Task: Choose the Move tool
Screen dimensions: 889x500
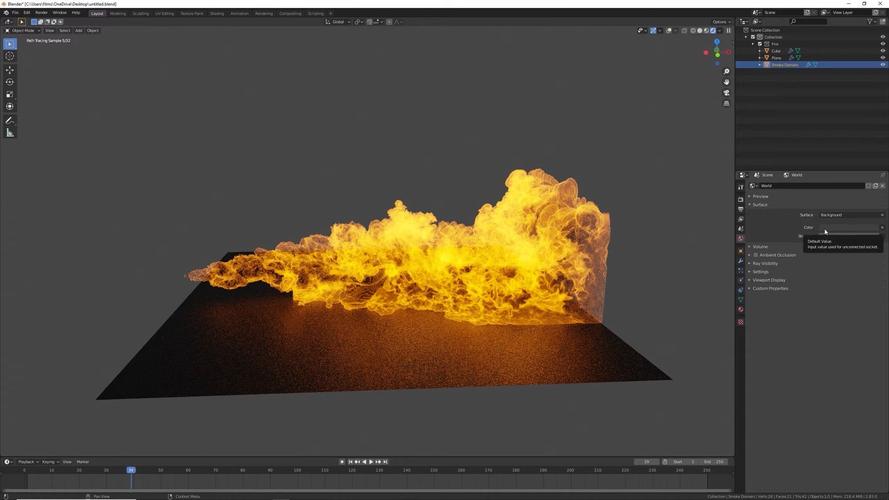Action: pyautogui.click(x=10, y=70)
